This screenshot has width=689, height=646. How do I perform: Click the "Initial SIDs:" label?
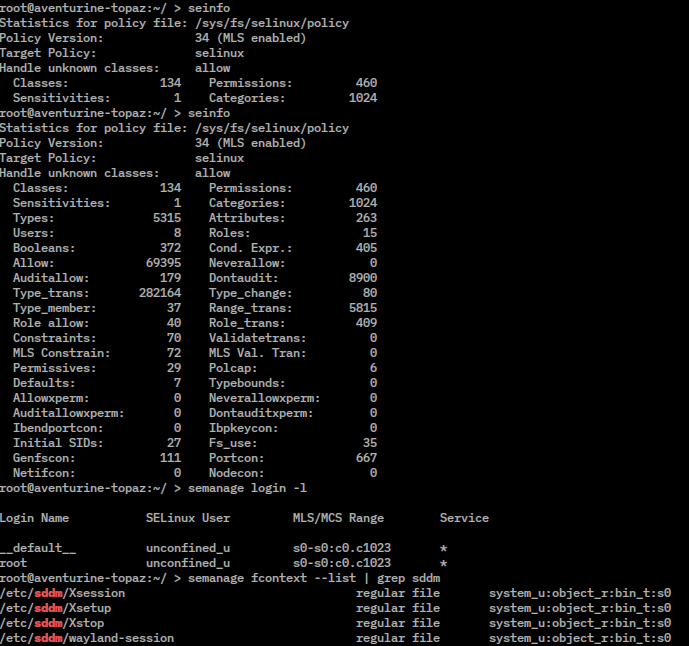(x=58, y=443)
